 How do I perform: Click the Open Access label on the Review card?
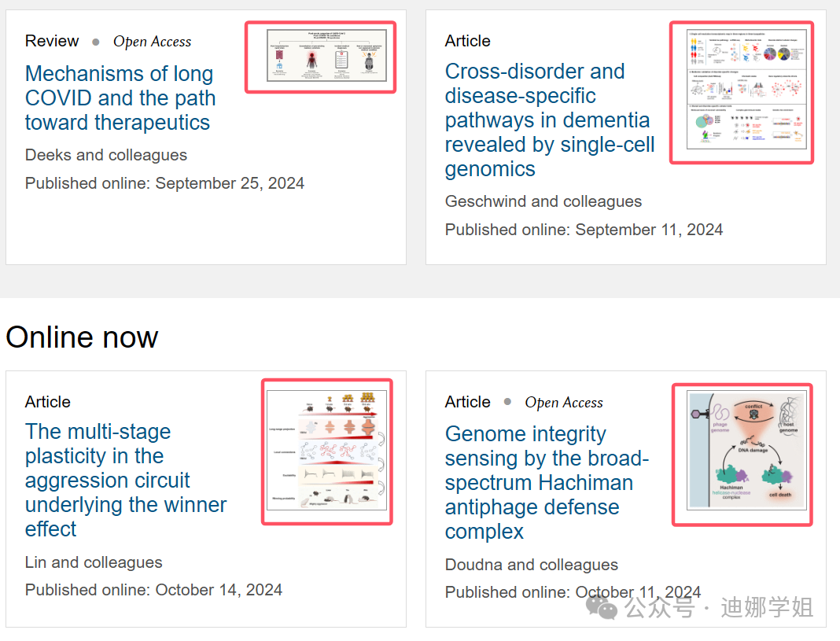tap(152, 42)
